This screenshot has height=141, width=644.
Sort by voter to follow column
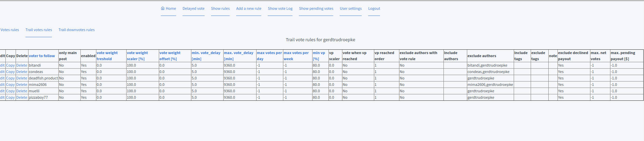click(x=42, y=56)
